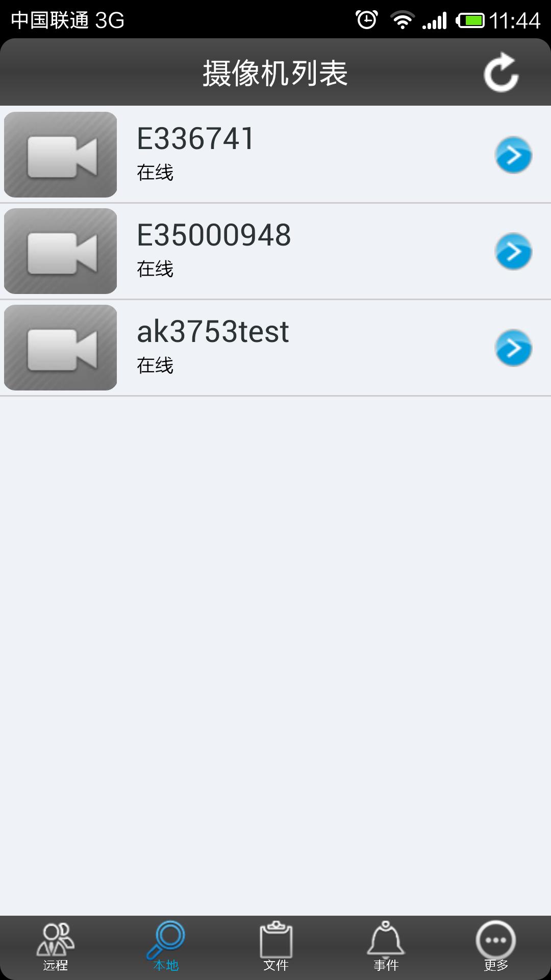Select the ak3753test camera name

point(213,331)
